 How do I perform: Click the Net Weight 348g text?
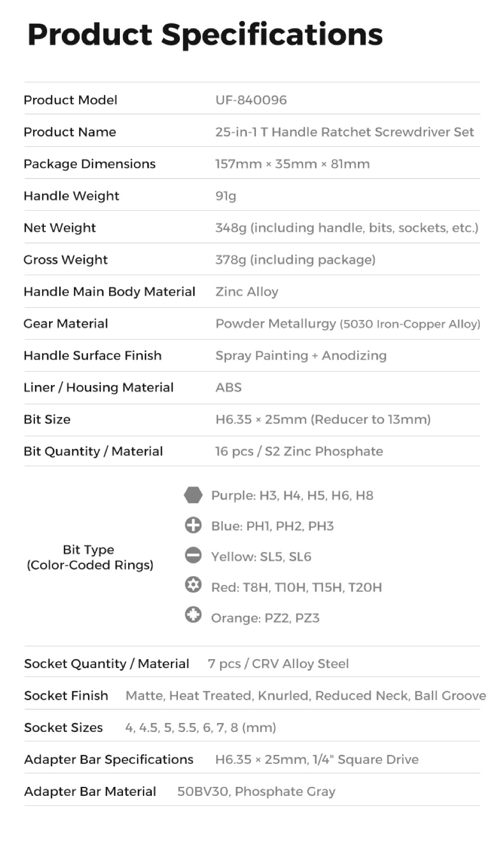pos(347,228)
